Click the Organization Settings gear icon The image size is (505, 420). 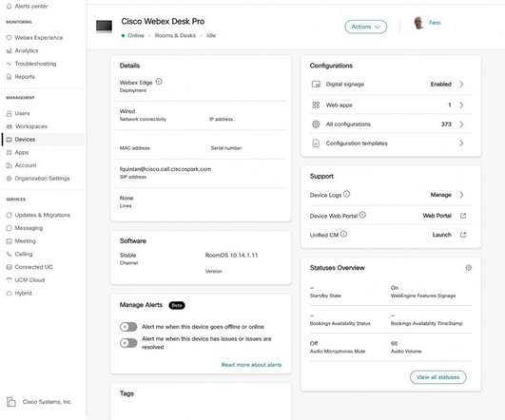[9, 179]
